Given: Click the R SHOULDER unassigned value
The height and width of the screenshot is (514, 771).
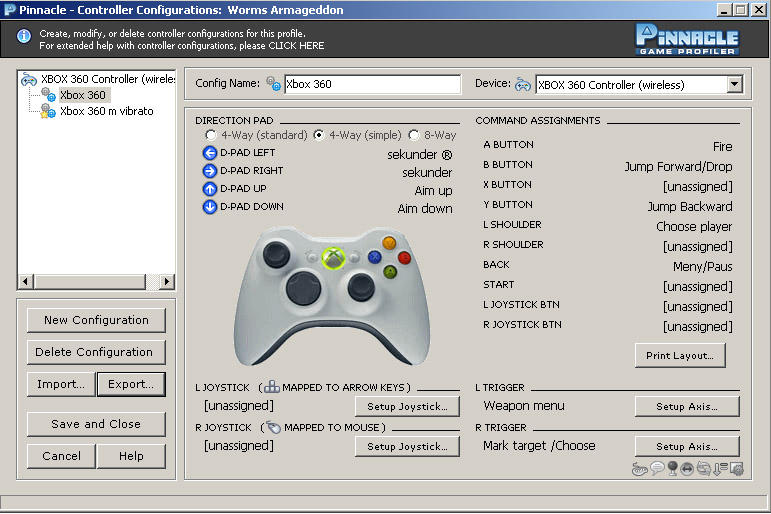Looking at the screenshot, I should pos(697,247).
